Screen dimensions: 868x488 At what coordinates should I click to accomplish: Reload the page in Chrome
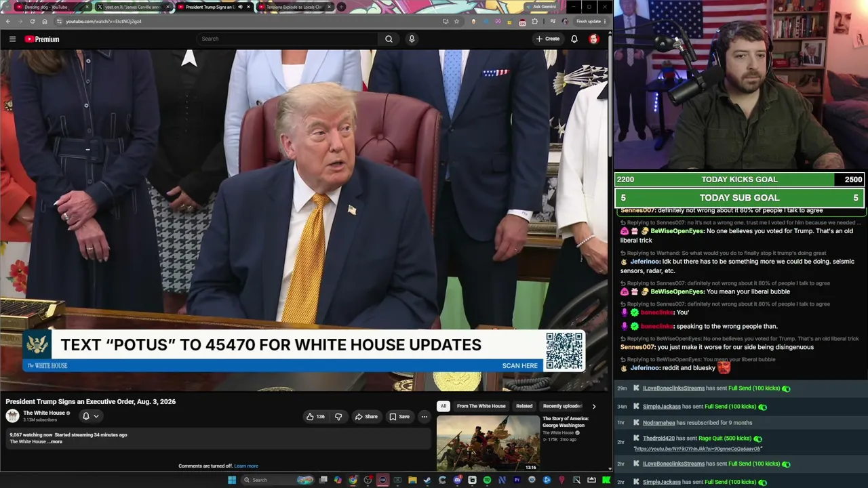click(x=32, y=21)
